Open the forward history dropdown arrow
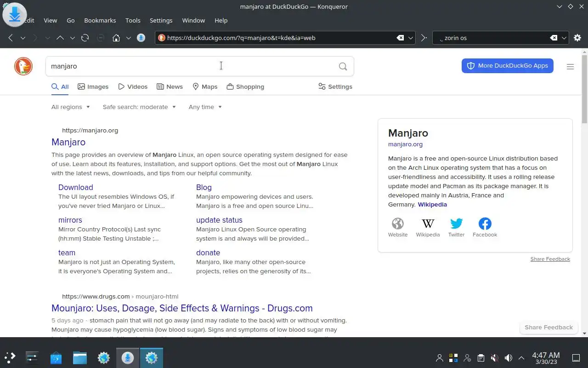The height and width of the screenshot is (368, 588). [x=47, y=38]
